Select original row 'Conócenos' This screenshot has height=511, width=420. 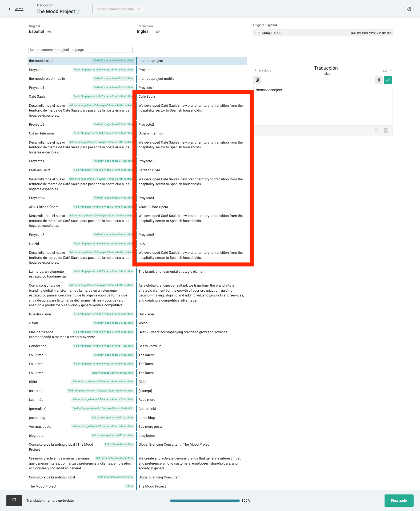[x=82, y=346]
